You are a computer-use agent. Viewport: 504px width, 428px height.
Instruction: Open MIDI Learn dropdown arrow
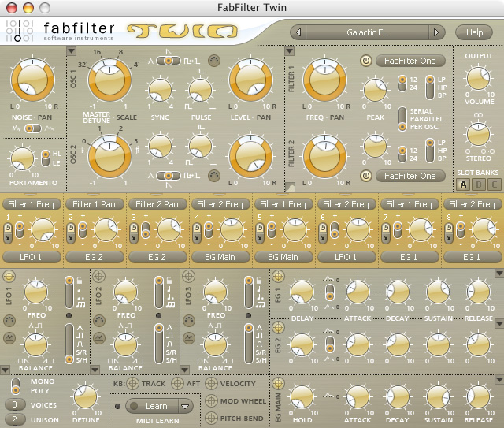click(x=185, y=407)
